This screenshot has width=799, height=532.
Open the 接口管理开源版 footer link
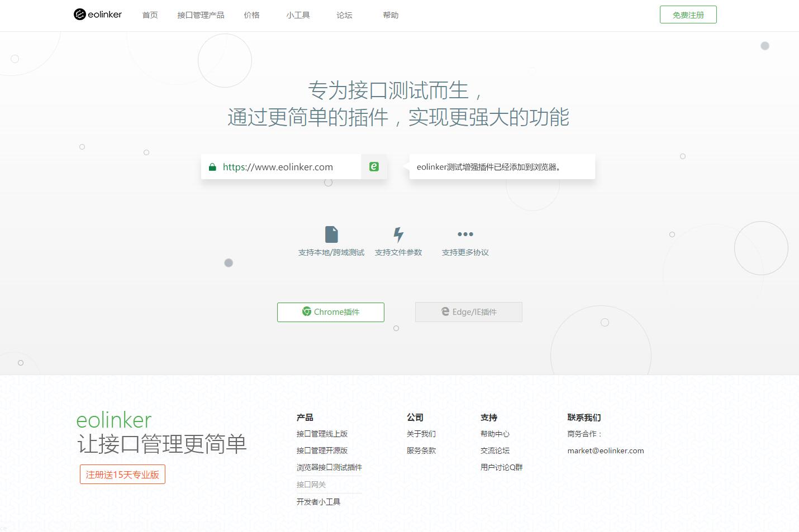322,450
